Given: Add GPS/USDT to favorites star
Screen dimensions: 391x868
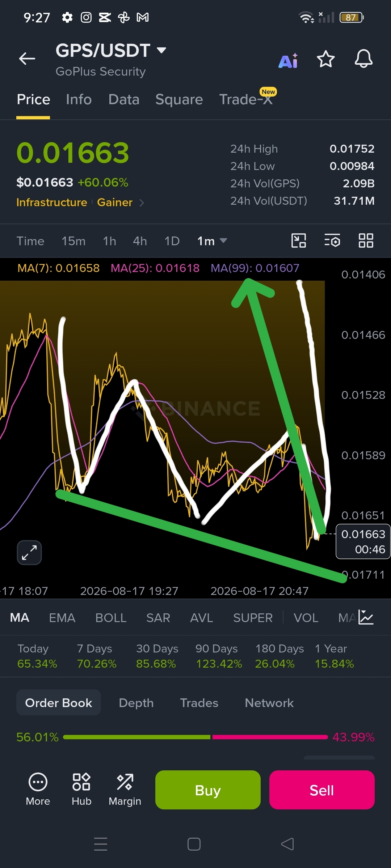Looking at the screenshot, I should pos(325,59).
